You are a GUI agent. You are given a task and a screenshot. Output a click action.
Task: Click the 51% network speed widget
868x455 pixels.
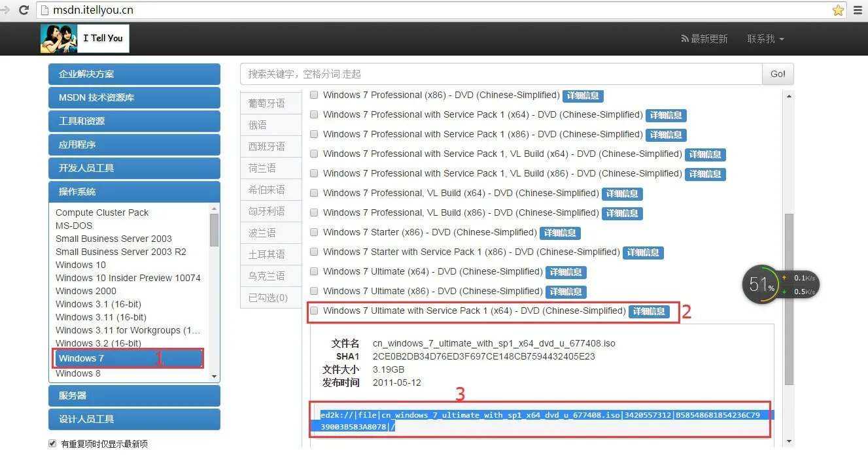pos(761,284)
